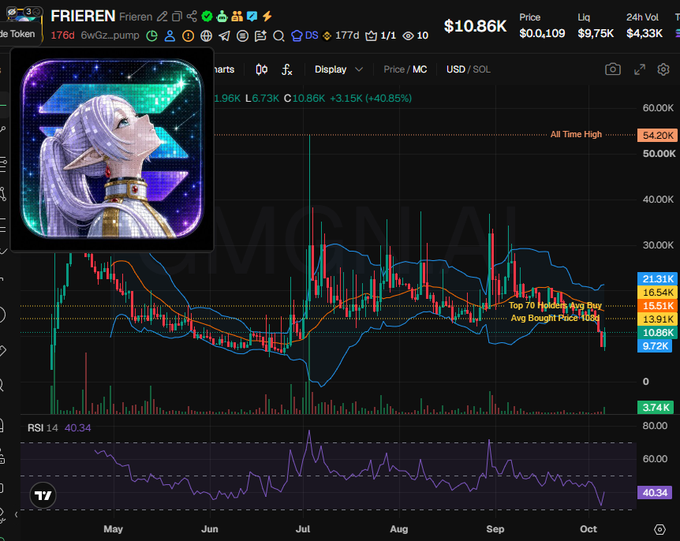Click the Sep label on time axis

(495, 529)
